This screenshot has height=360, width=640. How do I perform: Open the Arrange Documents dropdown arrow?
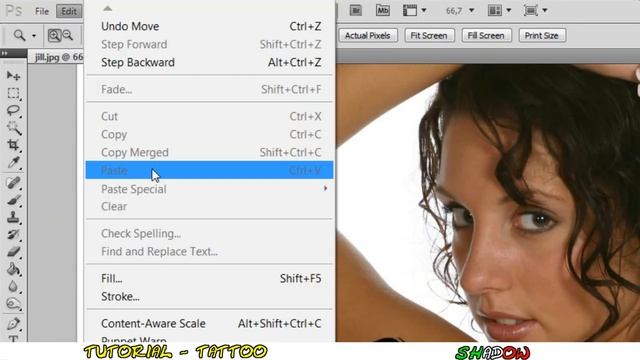pos(509,11)
